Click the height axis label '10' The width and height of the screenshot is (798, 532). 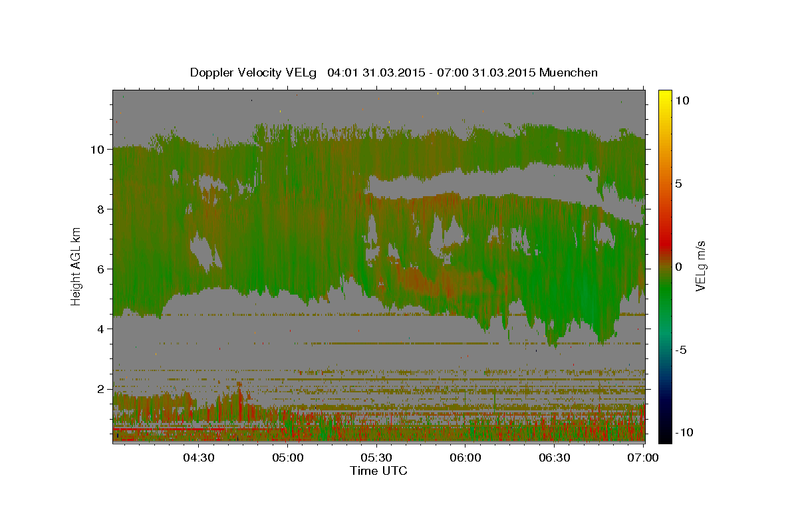pos(97,150)
